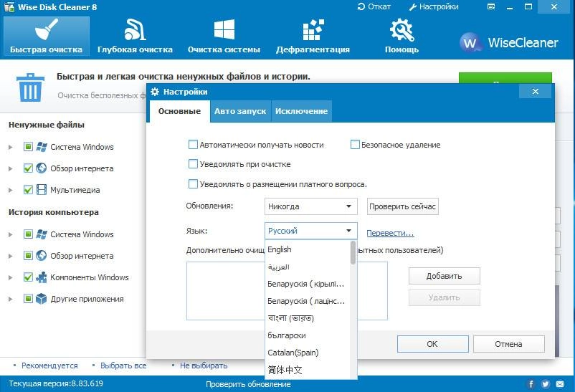Expand the Компоненты Windows node

[x=11, y=277]
